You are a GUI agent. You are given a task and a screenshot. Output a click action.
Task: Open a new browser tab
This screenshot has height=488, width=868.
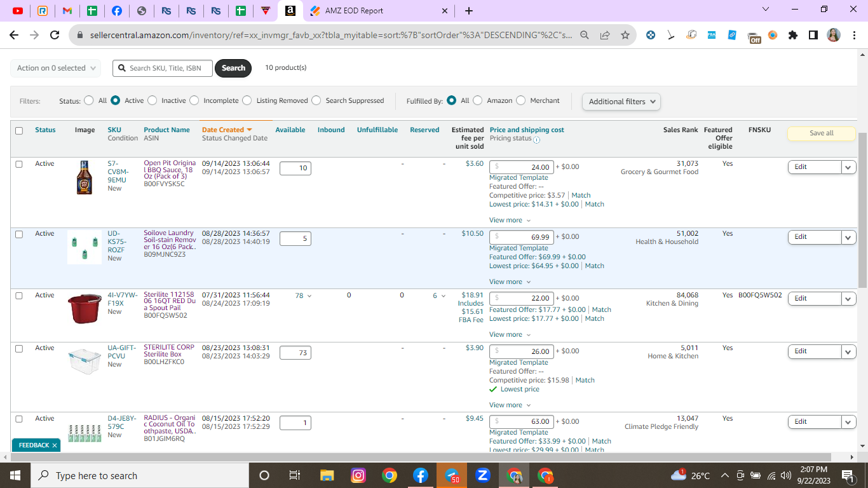click(x=469, y=11)
